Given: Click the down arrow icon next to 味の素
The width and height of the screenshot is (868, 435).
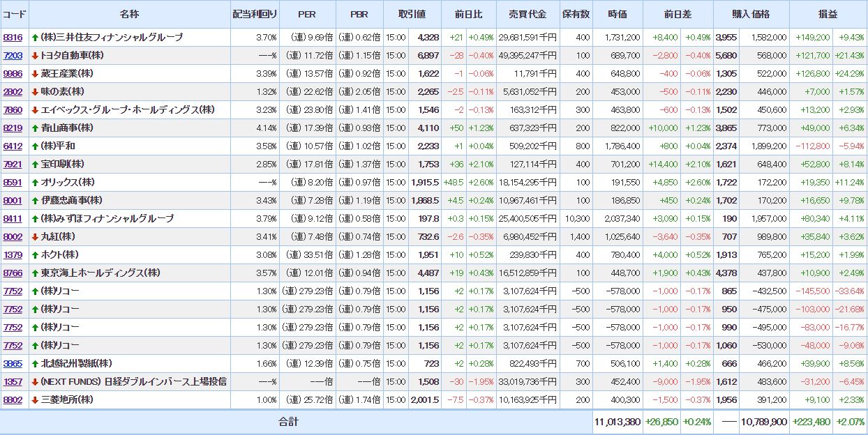Looking at the screenshot, I should pyautogui.click(x=35, y=91).
